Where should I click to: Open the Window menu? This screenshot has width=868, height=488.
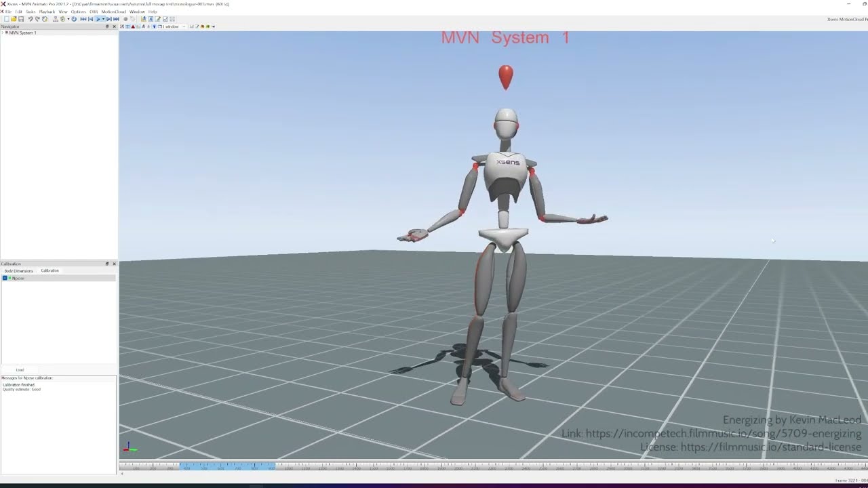pos(137,12)
